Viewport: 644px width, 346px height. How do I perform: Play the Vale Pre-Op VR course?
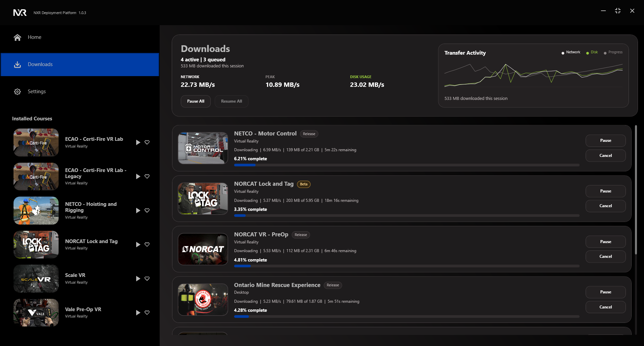pyautogui.click(x=138, y=313)
